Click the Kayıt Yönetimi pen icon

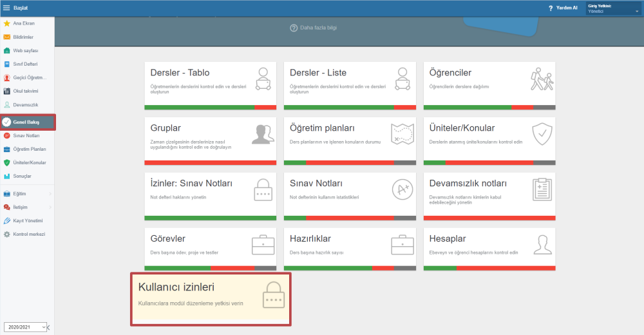[6, 221]
